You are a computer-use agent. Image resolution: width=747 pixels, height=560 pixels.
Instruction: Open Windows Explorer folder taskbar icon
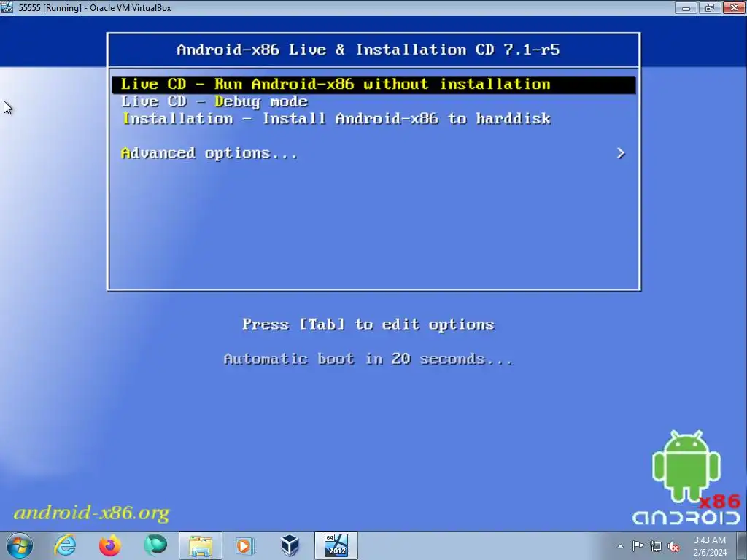(201, 545)
